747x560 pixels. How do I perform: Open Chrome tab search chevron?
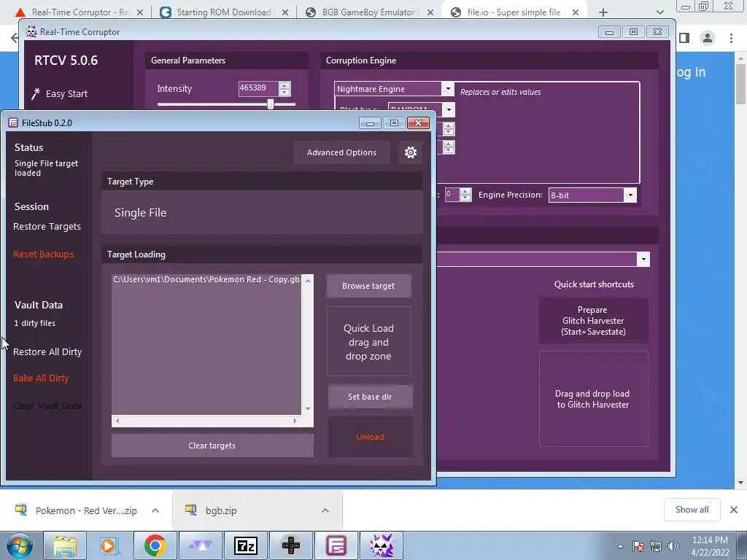[659, 12]
